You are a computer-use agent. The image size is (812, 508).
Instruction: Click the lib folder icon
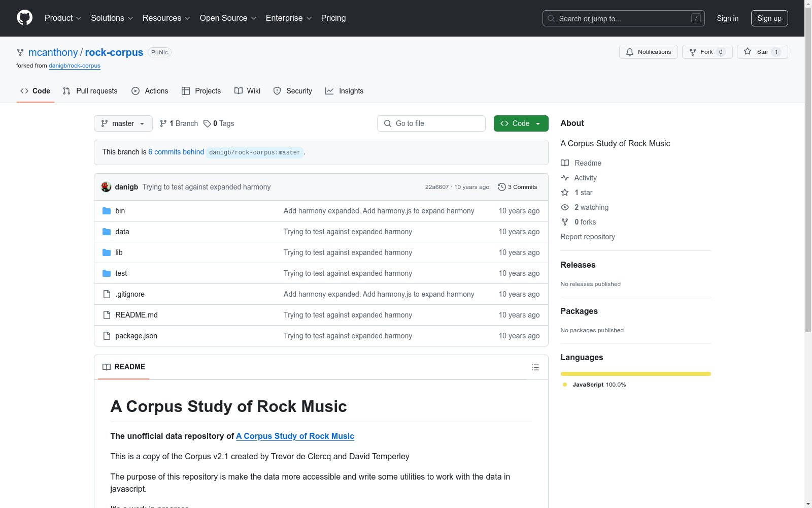[x=107, y=252]
